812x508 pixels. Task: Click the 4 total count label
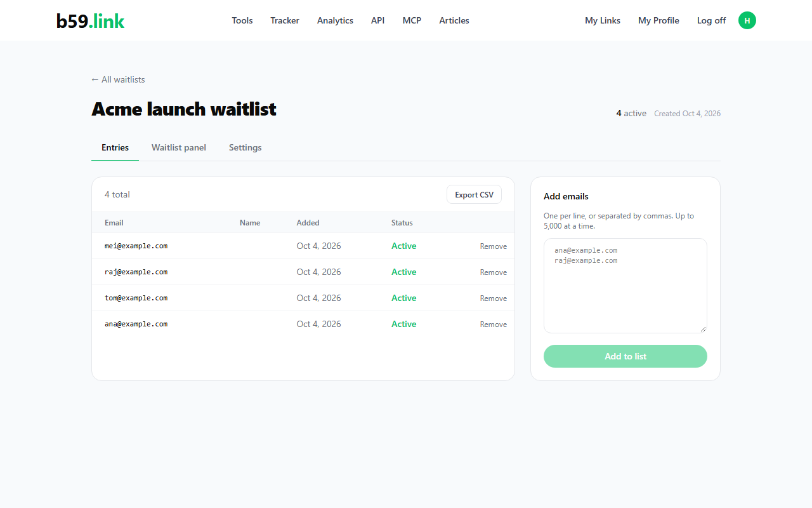(117, 194)
